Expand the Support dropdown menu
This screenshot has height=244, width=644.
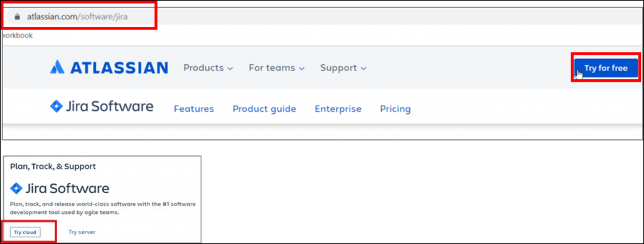[x=343, y=68]
